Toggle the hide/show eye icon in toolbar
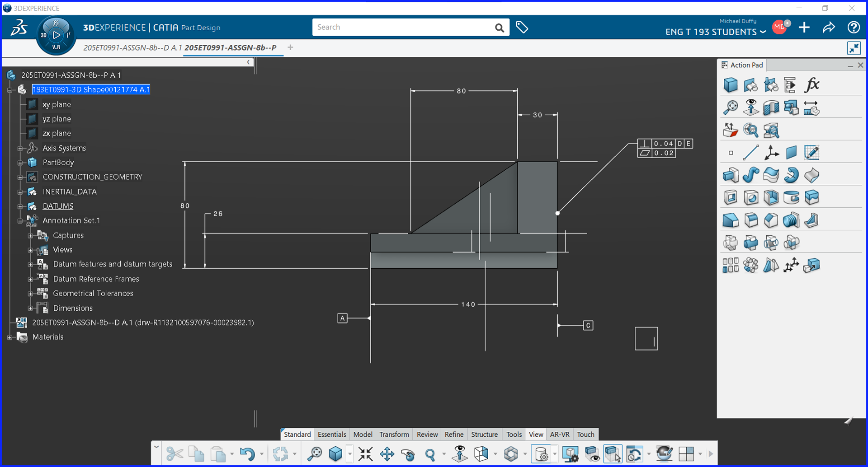868x467 pixels. [592, 454]
